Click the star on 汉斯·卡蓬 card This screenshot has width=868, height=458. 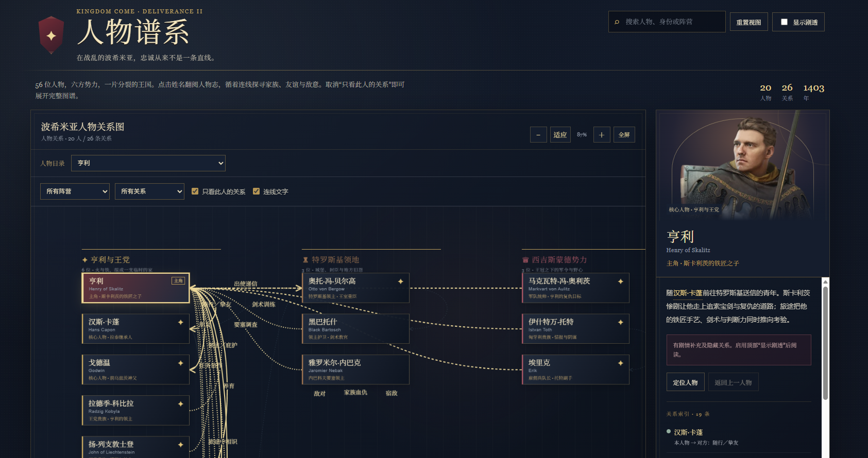(x=180, y=322)
